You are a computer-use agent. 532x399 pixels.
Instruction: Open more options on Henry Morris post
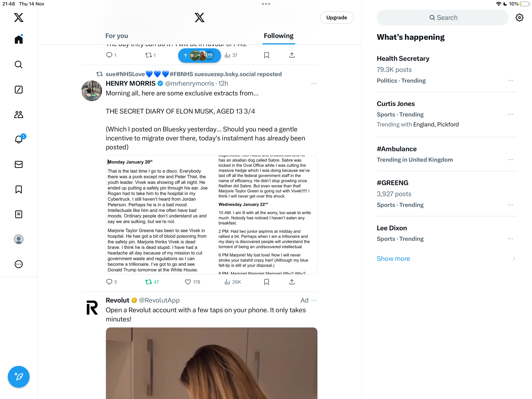[x=314, y=84]
